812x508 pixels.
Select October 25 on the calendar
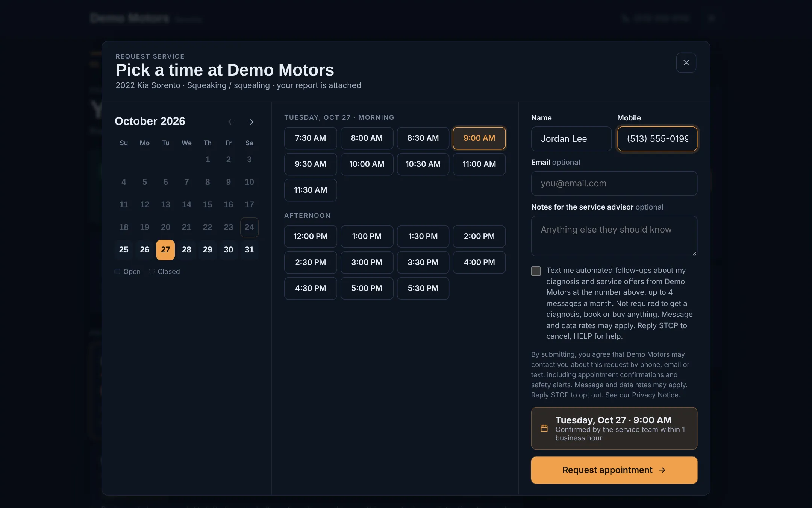coord(124,249)
